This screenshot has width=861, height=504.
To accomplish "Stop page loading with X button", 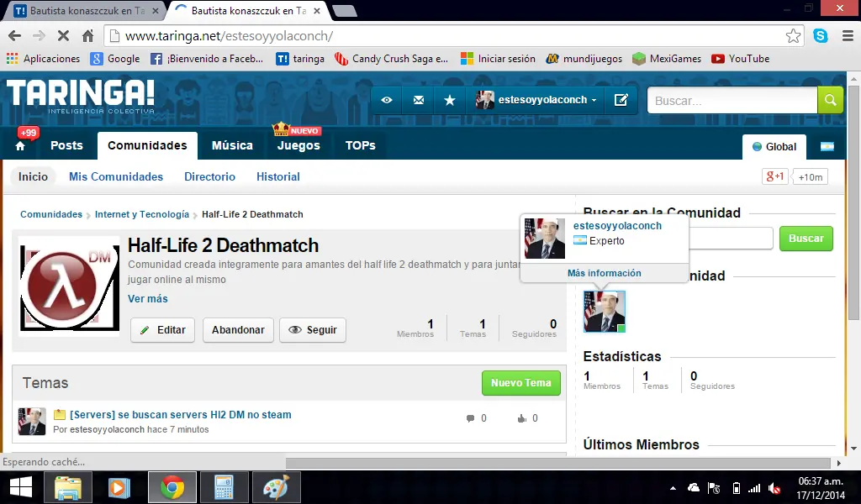I will click(x=63, y=36).
